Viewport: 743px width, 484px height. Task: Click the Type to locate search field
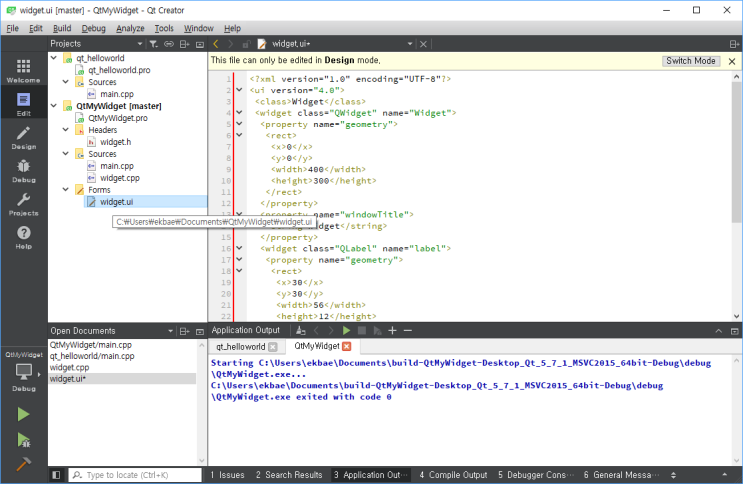pos(135,475)
